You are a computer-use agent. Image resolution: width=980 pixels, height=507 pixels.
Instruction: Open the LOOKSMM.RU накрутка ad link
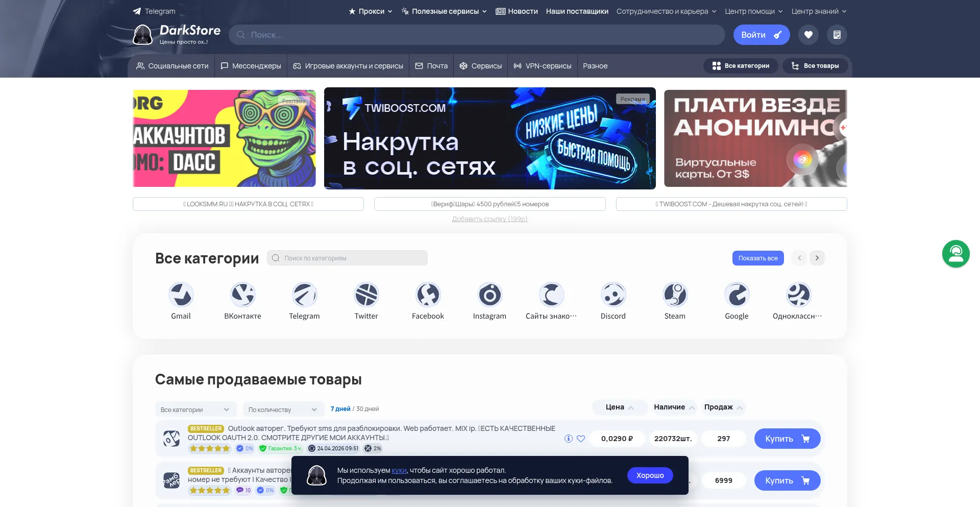tap(248, 204)
